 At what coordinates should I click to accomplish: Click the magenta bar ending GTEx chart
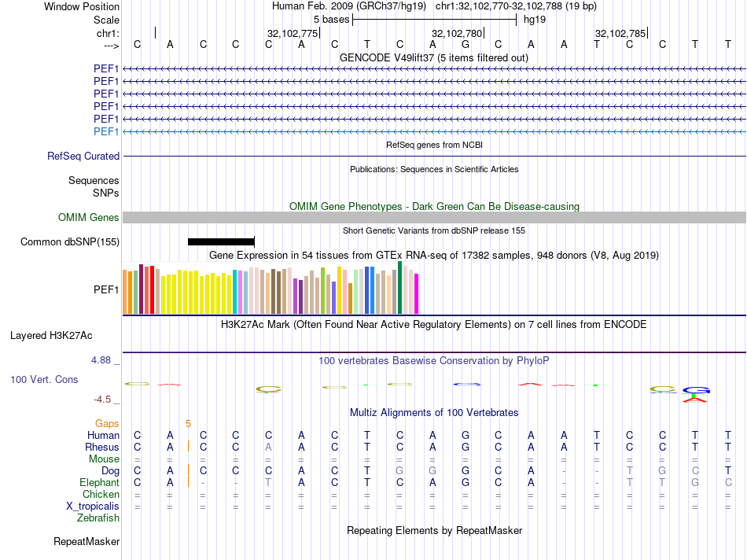coord(417,293)
